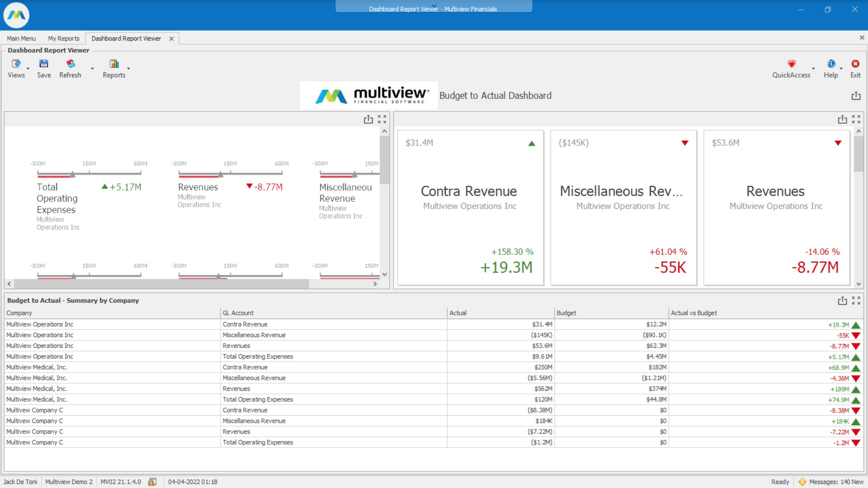The height and width of the screenshot is (488, 868).
Task: Open the Help info icon
Action: point(831,64)
